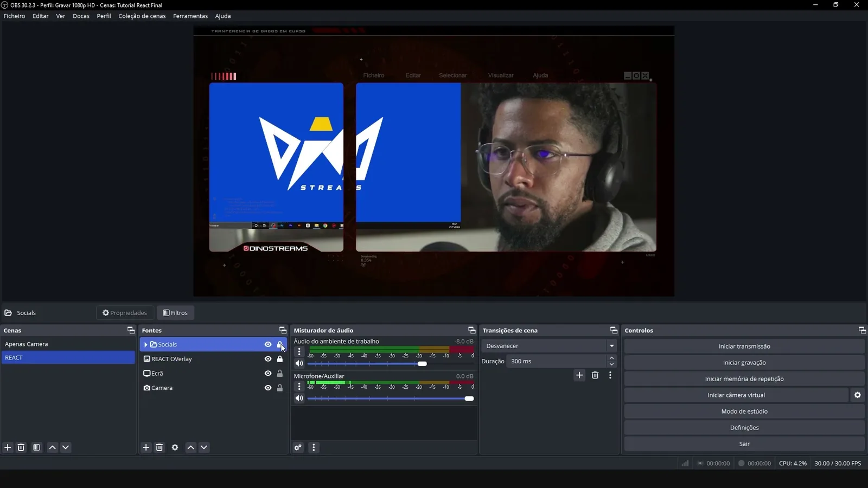Image resolution: width=868 pixels, height=488 pixels.
Task: Click Iniciar câmera virtual button
Action: (736, 395)
